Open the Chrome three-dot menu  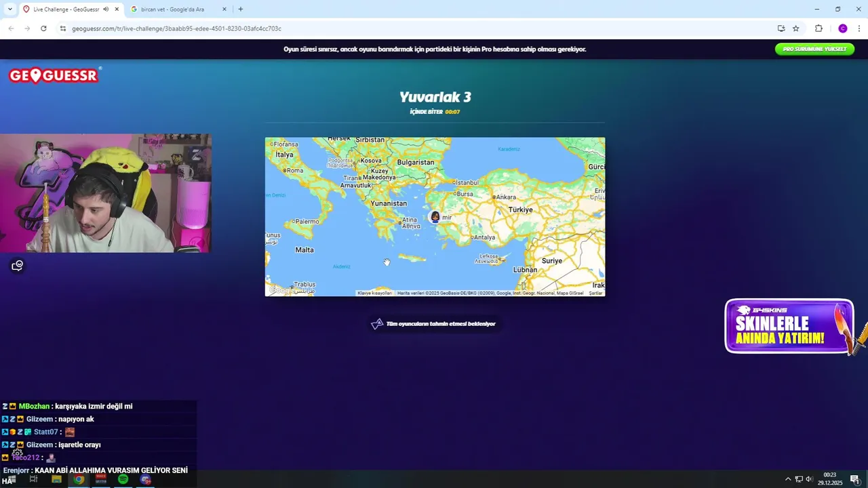point(859,28)
